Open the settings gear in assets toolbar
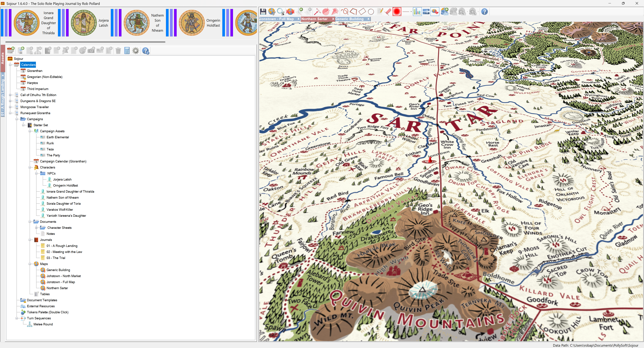The image size is (644, 348). tap(136, 51)
